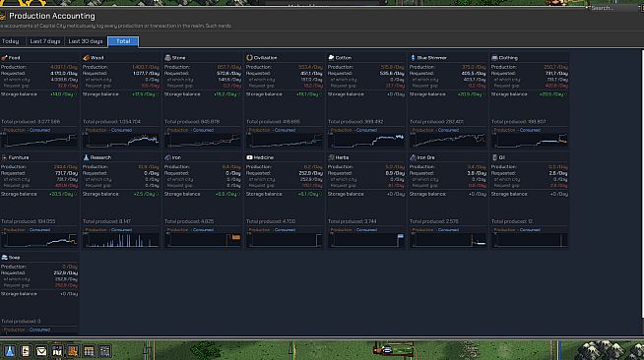This screenshot has height=360, width=644.
Task: Click the Civilization ring icon
Action: 249,58
